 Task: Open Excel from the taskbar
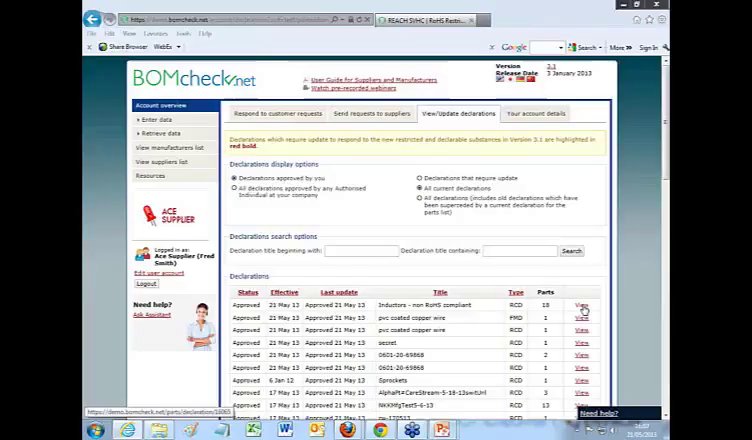[x=254, y=429]
